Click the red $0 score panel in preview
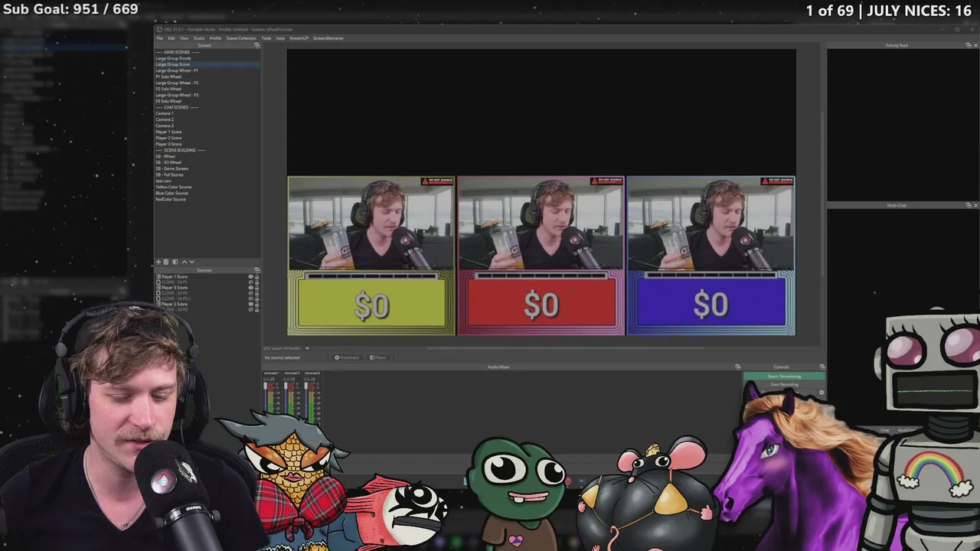 (x=541, y=305)
